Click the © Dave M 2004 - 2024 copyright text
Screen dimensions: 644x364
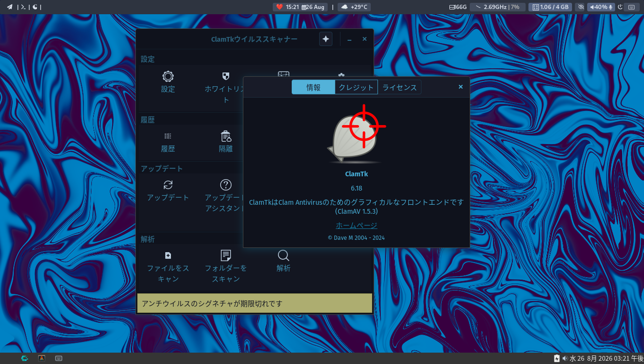tap(357, 237)
